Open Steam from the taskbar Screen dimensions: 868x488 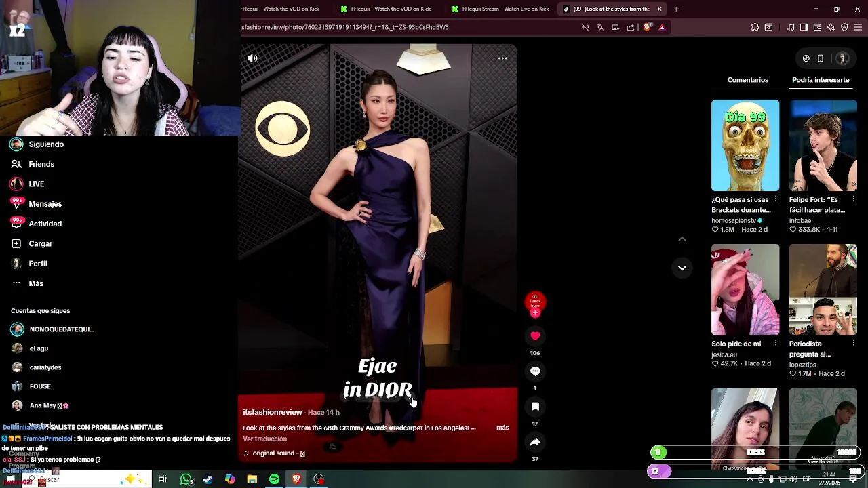coord(208,479)
